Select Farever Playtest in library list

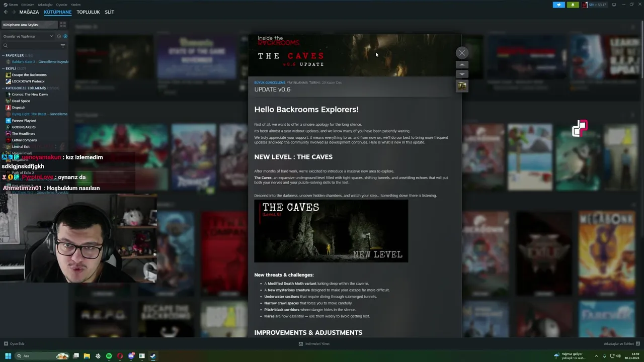pos(24,121)
